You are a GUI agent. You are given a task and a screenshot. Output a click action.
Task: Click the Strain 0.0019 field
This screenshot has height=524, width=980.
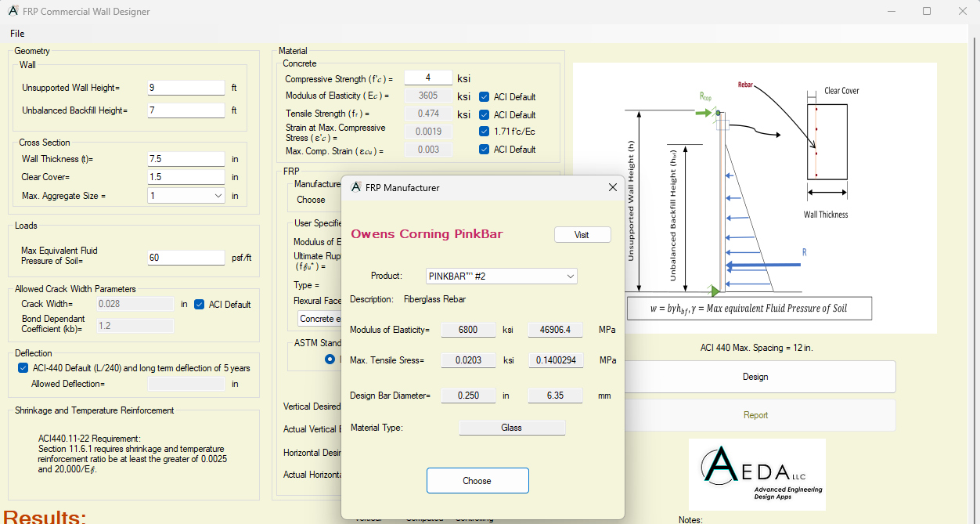click(x=428, y=132)
